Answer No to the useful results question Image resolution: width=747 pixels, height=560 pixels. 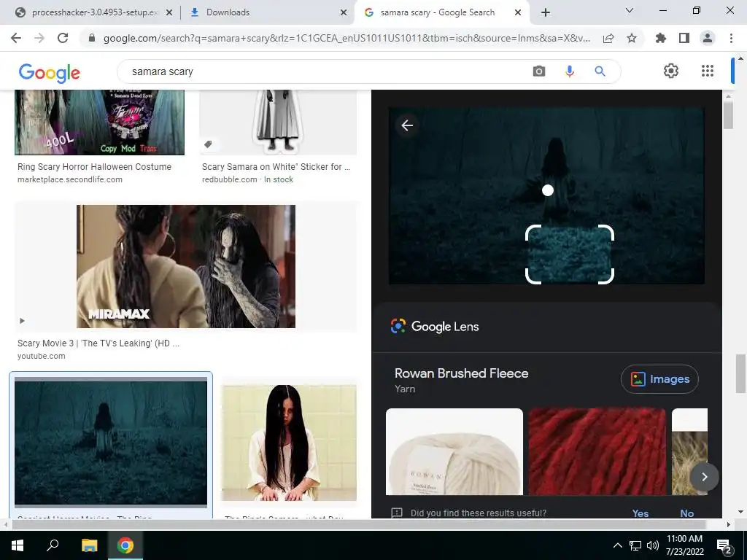click(686, 513)
